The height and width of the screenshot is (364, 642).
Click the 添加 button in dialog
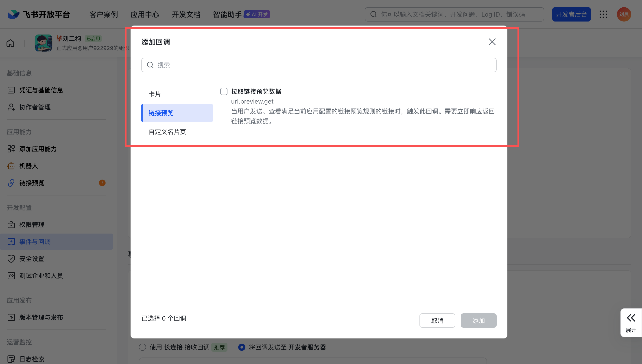[478, 321]
